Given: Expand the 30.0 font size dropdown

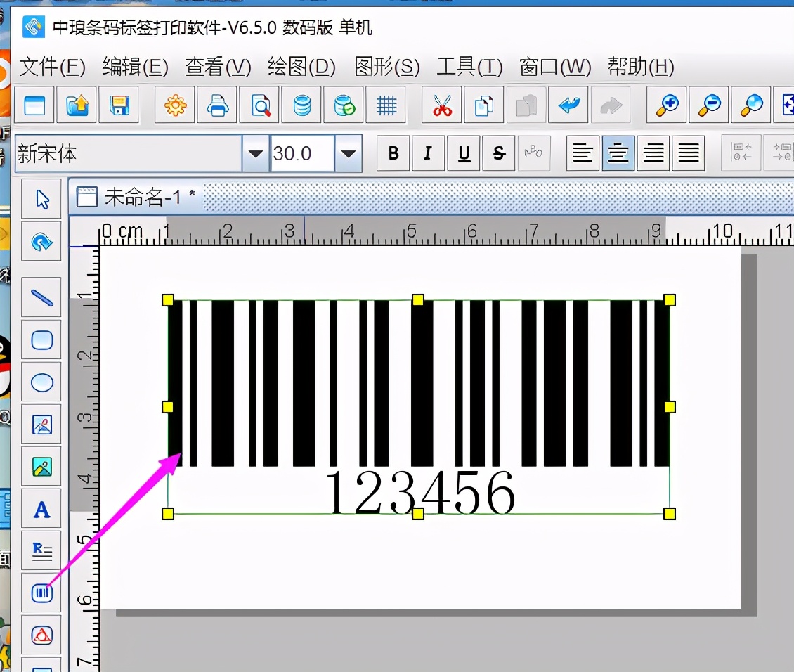Looking at the screenshot, I should point(349,153).
